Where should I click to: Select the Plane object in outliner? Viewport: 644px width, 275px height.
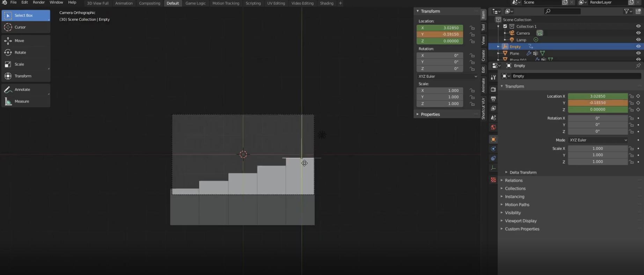pos(514,54)
